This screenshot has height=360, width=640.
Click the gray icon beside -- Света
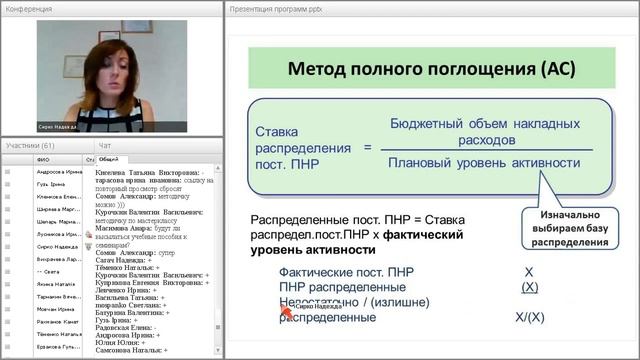(7, 272)
